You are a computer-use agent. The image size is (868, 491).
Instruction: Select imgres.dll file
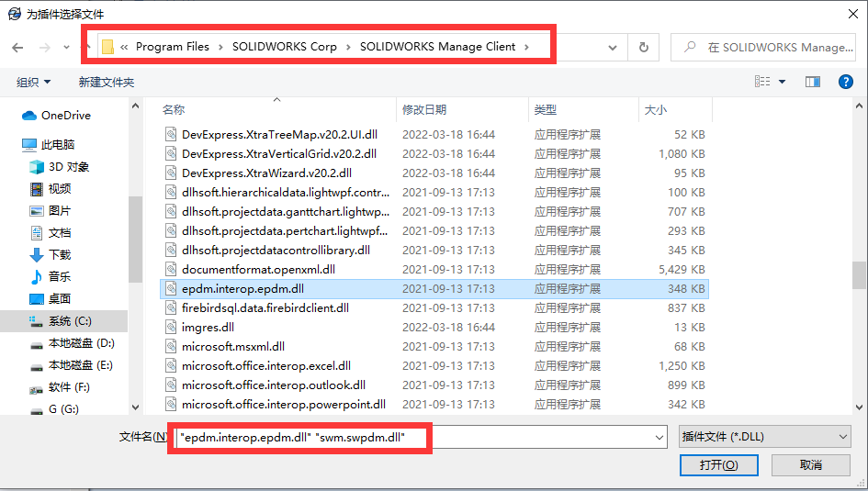point(434,328)
